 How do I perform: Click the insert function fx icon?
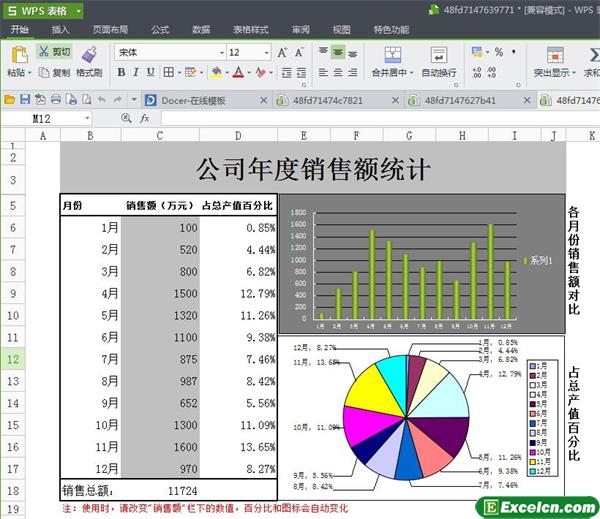(x=145, y=118)
